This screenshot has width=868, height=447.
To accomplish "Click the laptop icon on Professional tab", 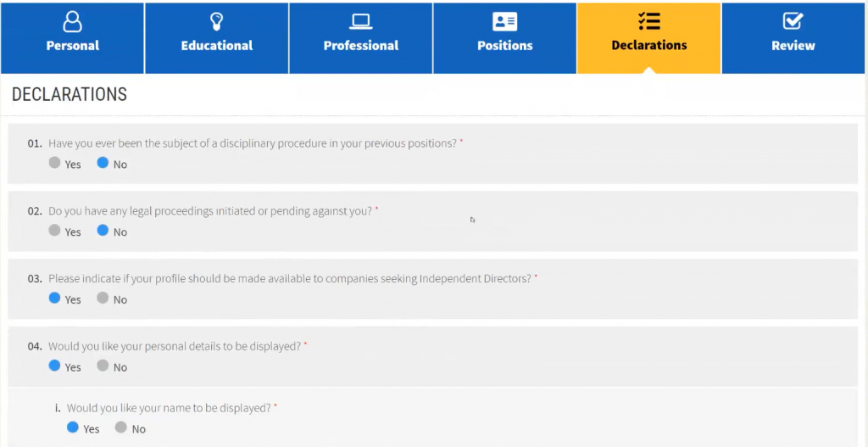I will pyautogui.click(x=361, y=22).
